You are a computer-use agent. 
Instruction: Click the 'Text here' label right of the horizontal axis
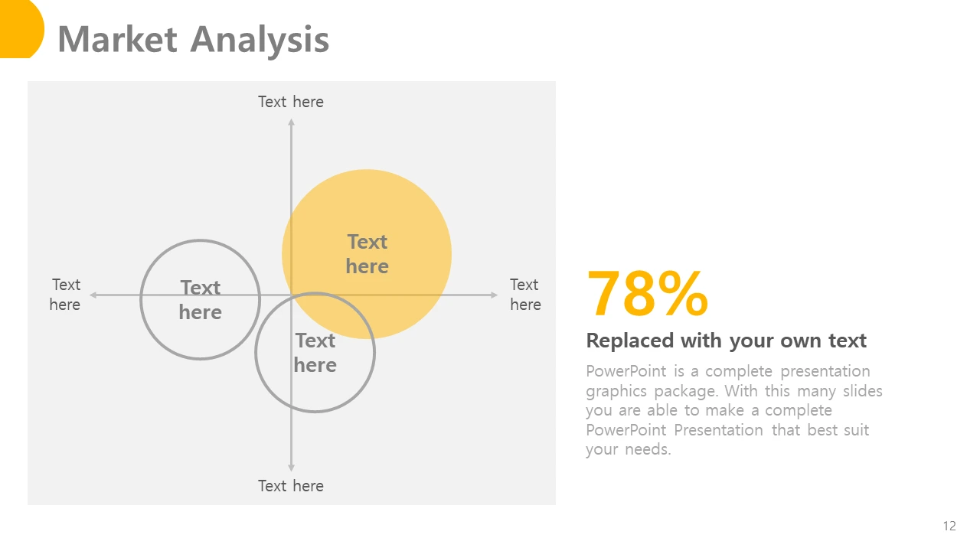pos(525,295)
